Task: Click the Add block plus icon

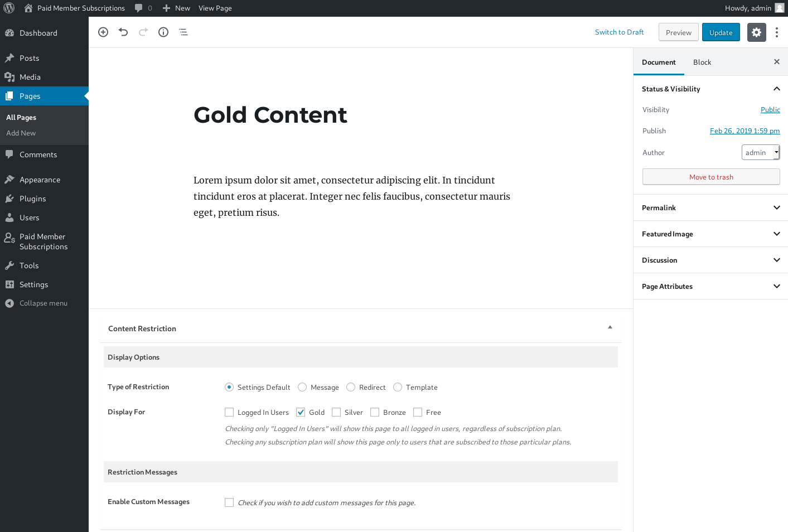Action: [103, 32]
